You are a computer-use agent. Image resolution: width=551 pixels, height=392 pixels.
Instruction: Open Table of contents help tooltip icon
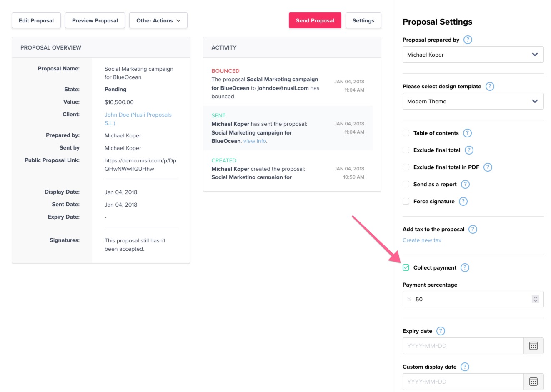pyautogui.click(x=467, y=133)
